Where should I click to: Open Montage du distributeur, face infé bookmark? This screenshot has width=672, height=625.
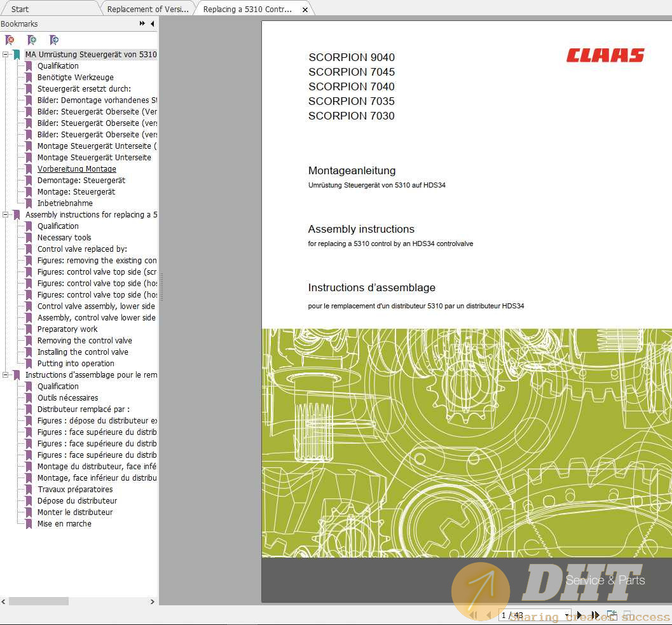[x=97, y=467]
